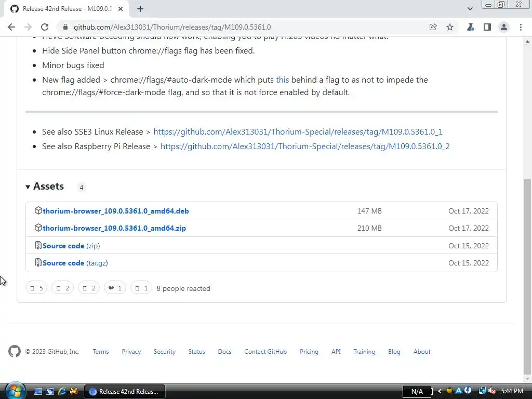Click the last reaction button showing 1
532x399 pixels.
pos(141,288)
